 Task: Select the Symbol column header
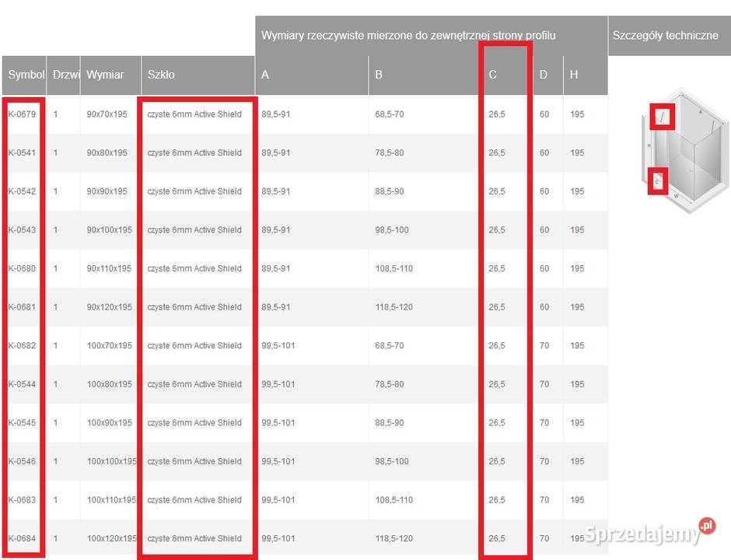(x=26, y=75)
